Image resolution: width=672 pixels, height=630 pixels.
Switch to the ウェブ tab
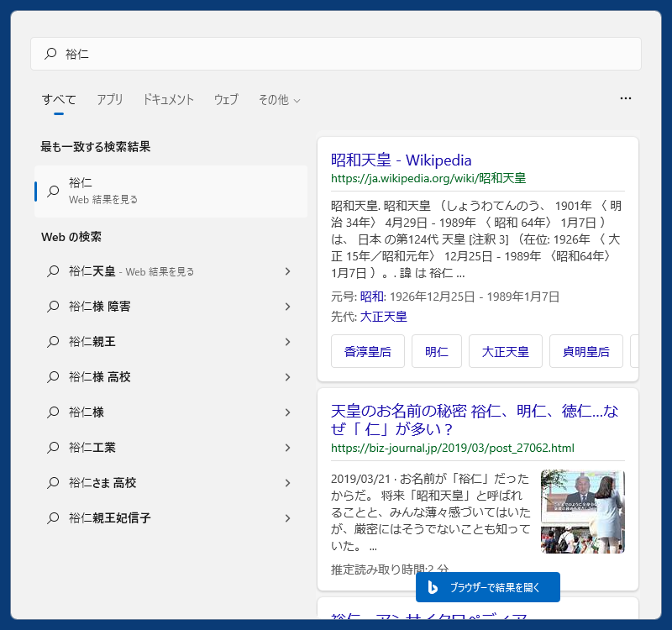click(x=226, y=100)
